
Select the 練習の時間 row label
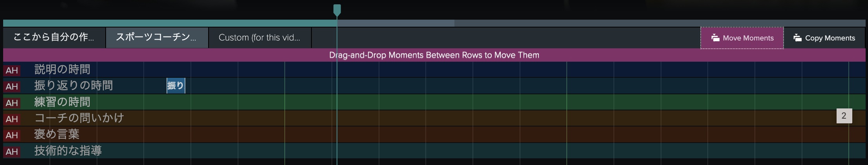[x=62, y=102]
